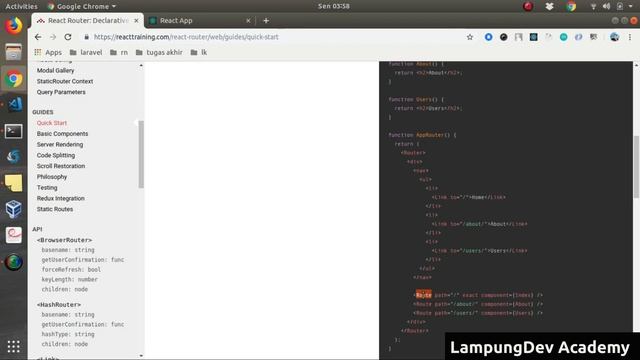Open HashRouter API entry
The width and height of the screenshot is (640, 360).
click(59, 304)
